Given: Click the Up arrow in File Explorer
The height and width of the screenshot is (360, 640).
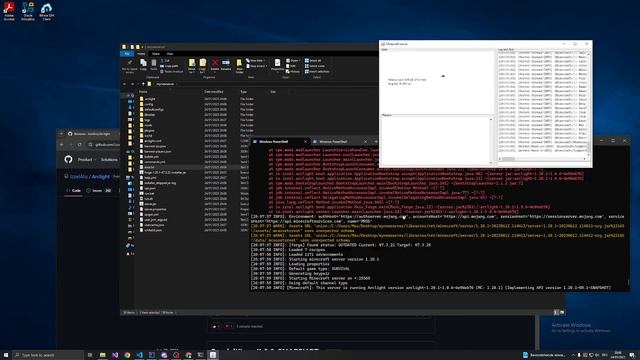Looking at the screenshot, I should click(x=143, y=84).
